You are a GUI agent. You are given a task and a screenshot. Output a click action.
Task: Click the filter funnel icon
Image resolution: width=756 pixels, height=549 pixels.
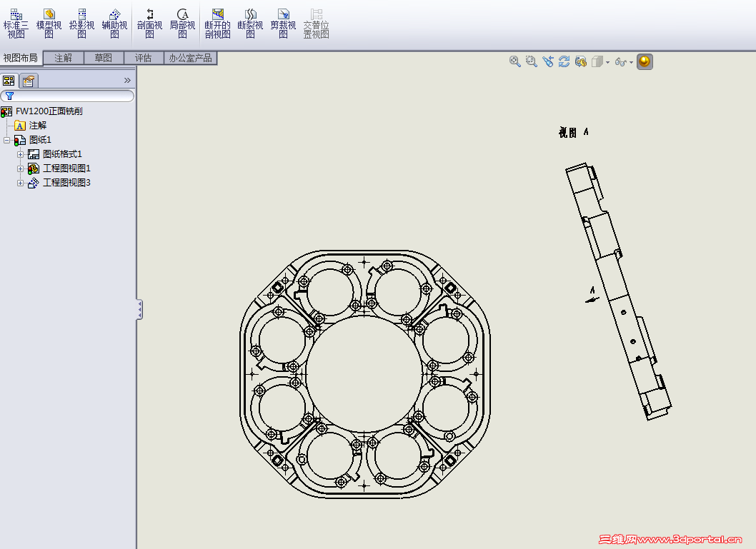point(9,96)
